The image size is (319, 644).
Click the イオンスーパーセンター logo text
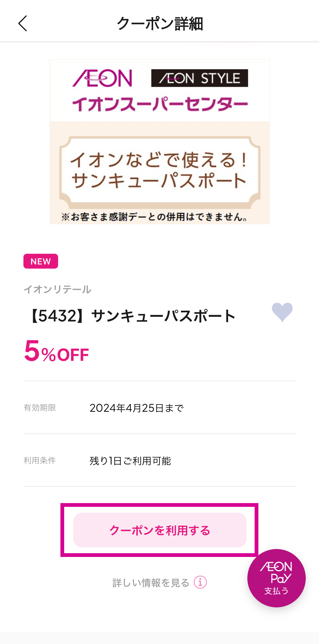(x=160, y=104)
